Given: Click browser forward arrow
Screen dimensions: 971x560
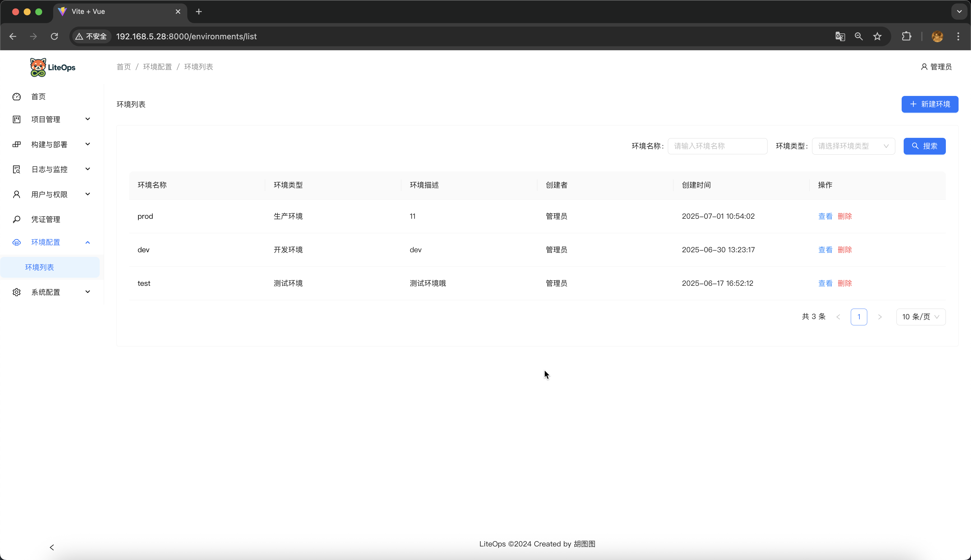Looking at the screenshot, I should (x=34, y=36).
